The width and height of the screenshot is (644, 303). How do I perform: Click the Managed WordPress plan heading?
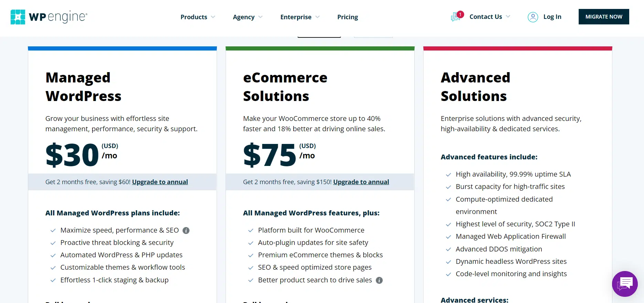pyautogui.click(x=83, y=87)
